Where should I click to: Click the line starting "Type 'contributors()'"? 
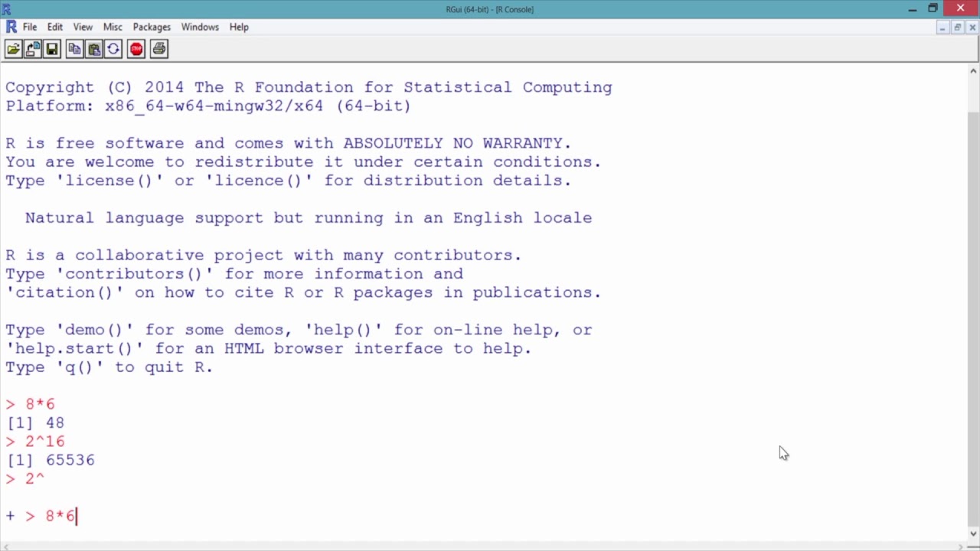[234, 274]
